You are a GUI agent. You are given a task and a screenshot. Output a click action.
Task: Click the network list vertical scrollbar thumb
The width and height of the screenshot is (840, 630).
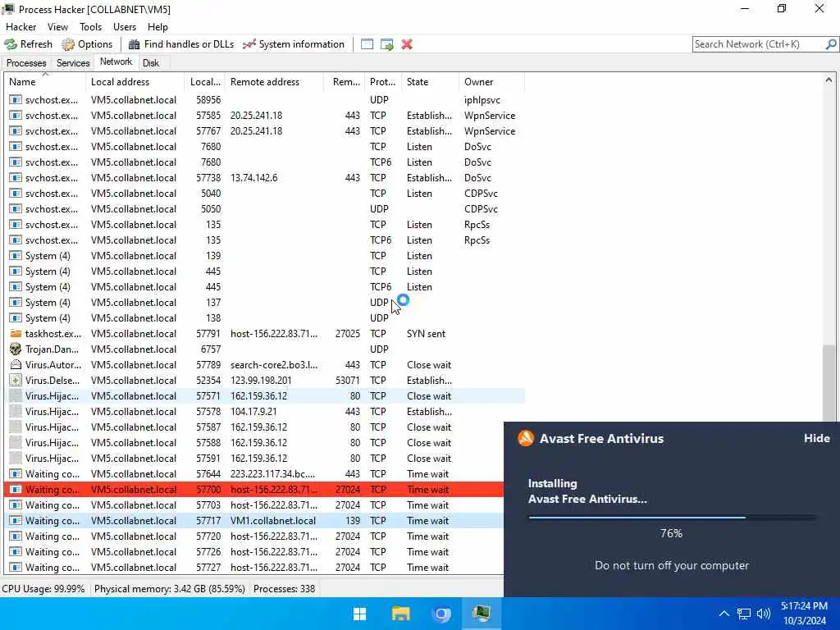point(829,383)
